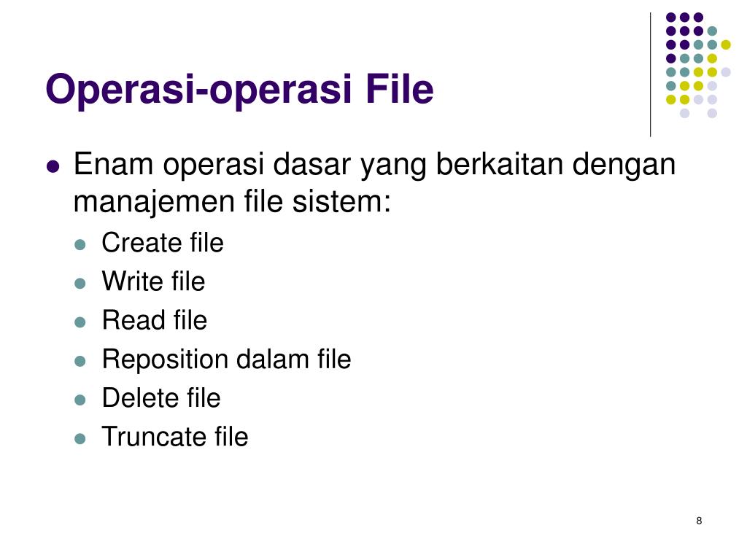
Task: Click the Reposition dalam file item
Action: click(226, 359)
